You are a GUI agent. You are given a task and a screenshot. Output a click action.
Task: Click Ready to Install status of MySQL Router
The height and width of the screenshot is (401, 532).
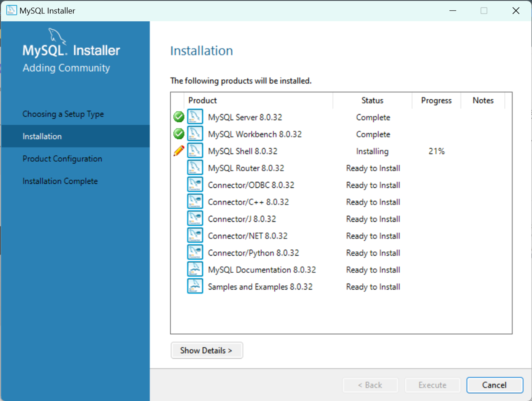coord(373,168)
